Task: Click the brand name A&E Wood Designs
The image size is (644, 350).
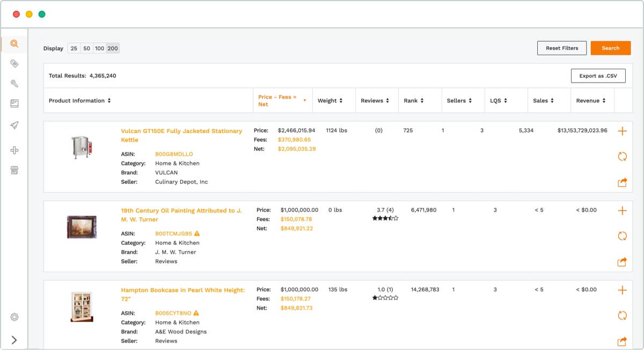Action: [x=181, y=331]
